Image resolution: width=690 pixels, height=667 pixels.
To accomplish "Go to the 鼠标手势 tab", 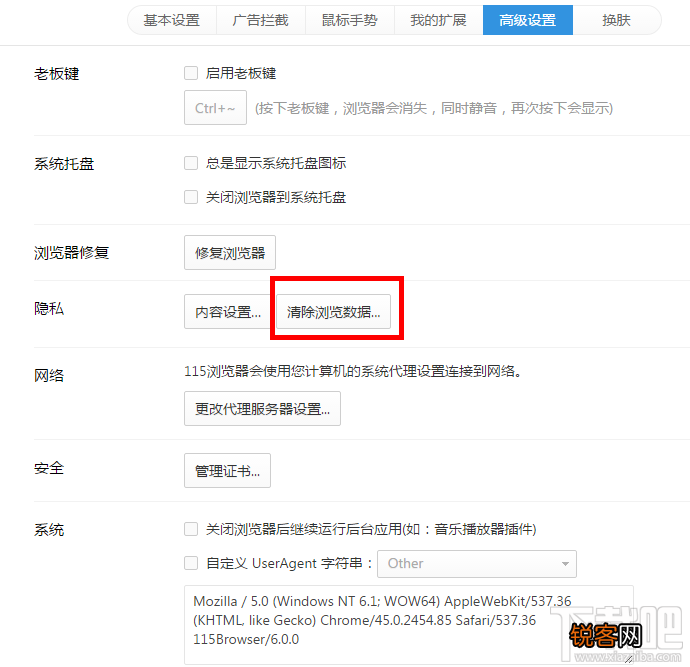I will click(350, 20).
